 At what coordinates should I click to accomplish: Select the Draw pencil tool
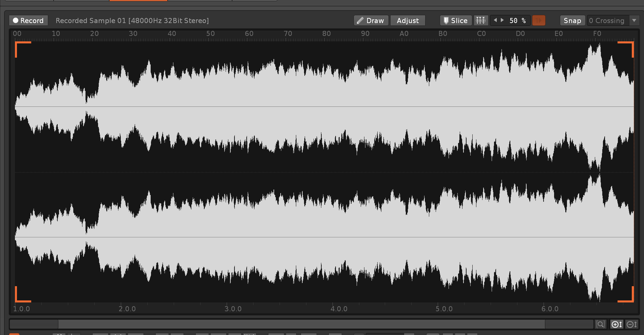coord(371,21)
